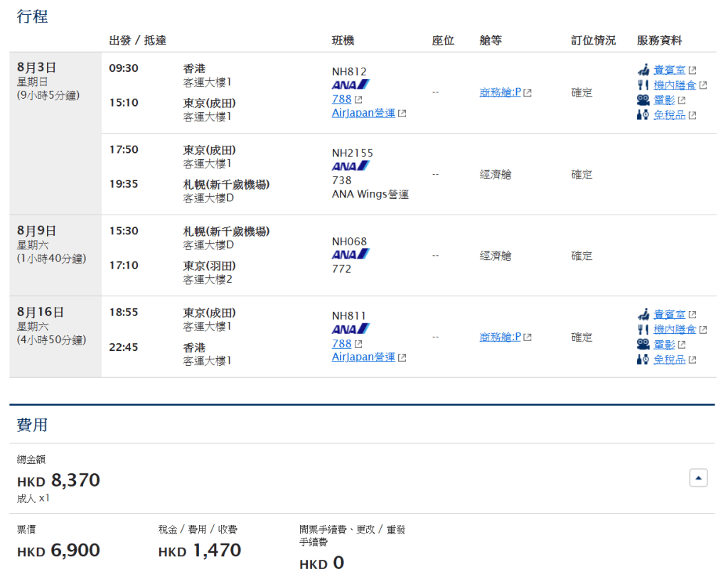The image size is (728, 579).
Task: Open 電影 link for NH811 flight
Action: (664, 345)
